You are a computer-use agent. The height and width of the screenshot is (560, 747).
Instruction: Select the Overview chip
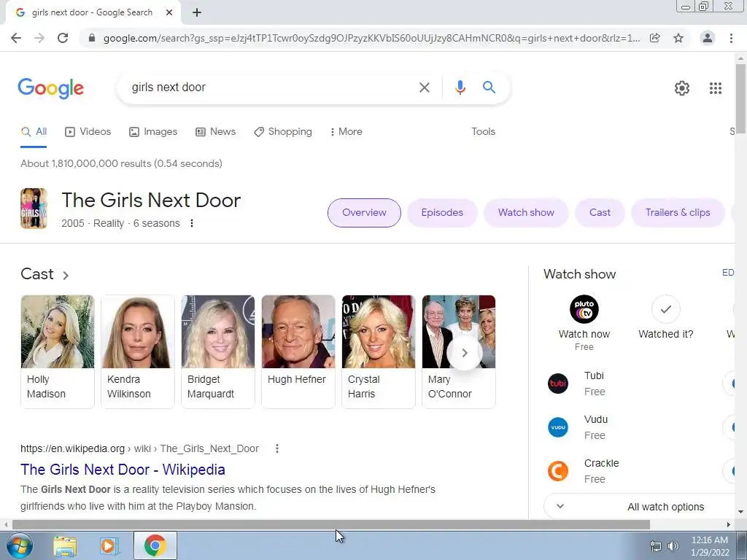click(x=364, y=213)
